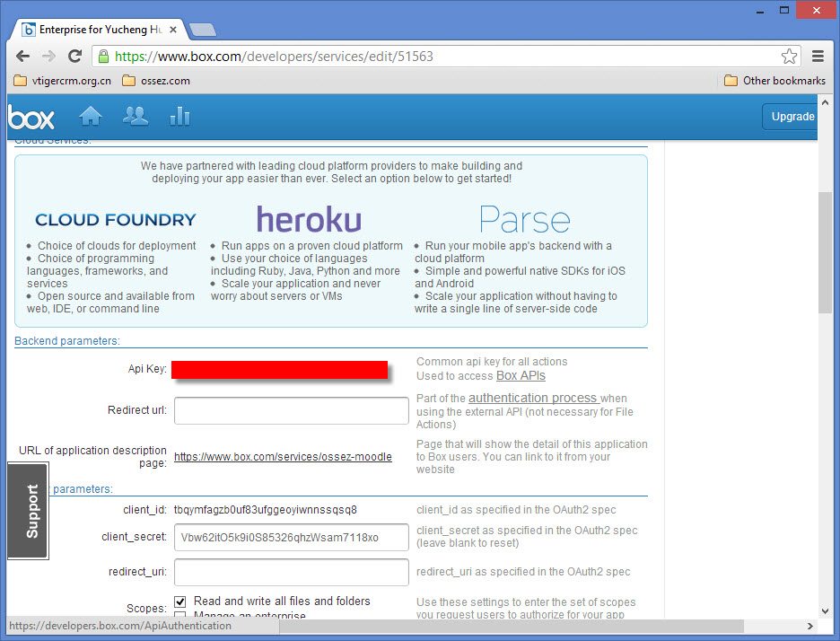Click the Upgrade button

[790, 117]
